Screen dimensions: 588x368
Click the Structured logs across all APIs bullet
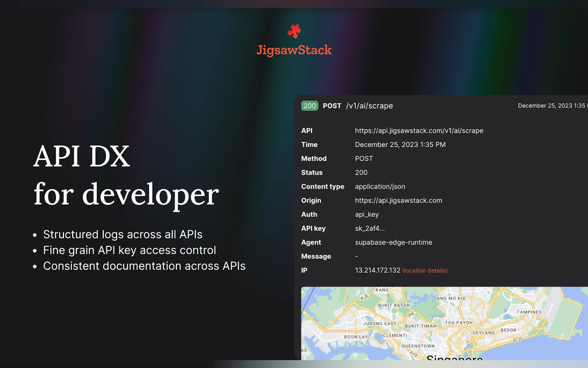[x=122, y=235]
